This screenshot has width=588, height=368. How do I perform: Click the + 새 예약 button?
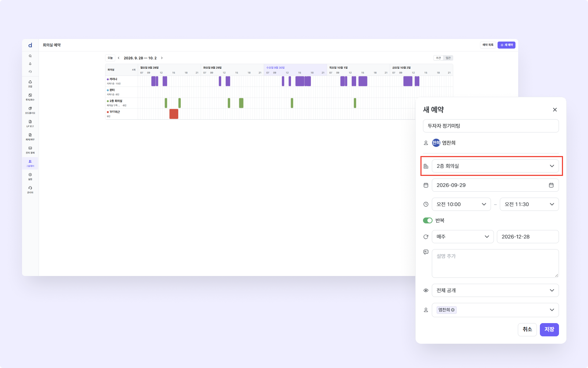click(x=506, y=45)
